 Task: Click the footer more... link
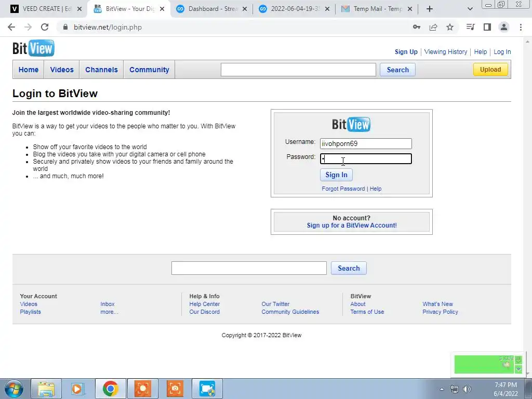109,312
